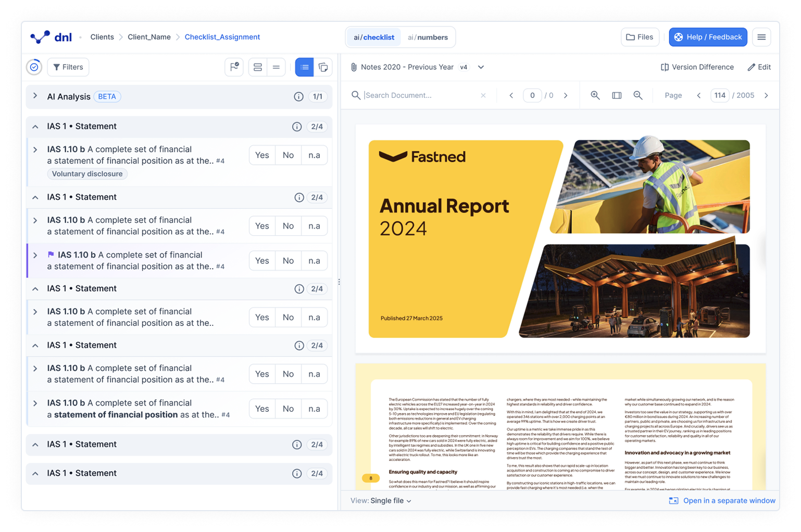Click the AI Analysis 1/1 counter
The height and width of the screenshot is (532, 801).
[x=318, y=97]
